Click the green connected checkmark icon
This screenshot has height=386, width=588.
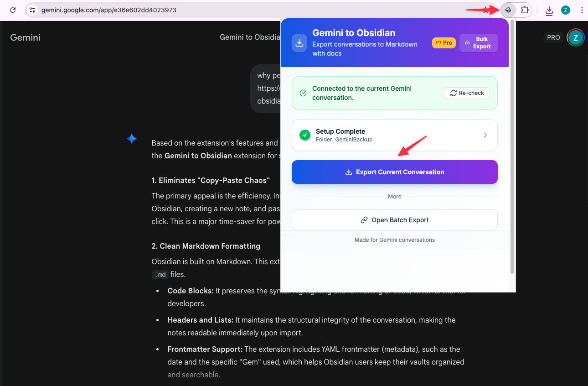303,92
